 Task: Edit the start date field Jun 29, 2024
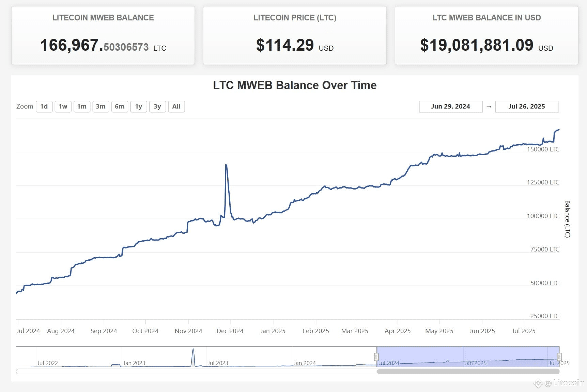tap(451, 107)
